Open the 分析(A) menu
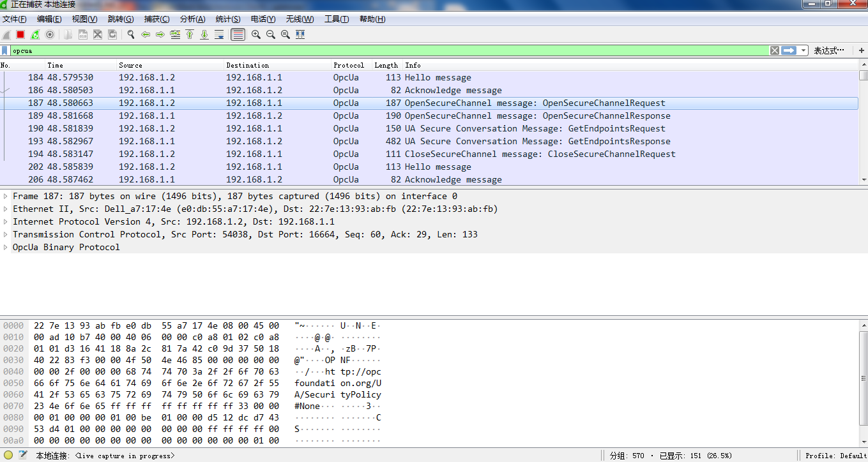Viewport: 868px width, 462px height. [x=193, y=19]
